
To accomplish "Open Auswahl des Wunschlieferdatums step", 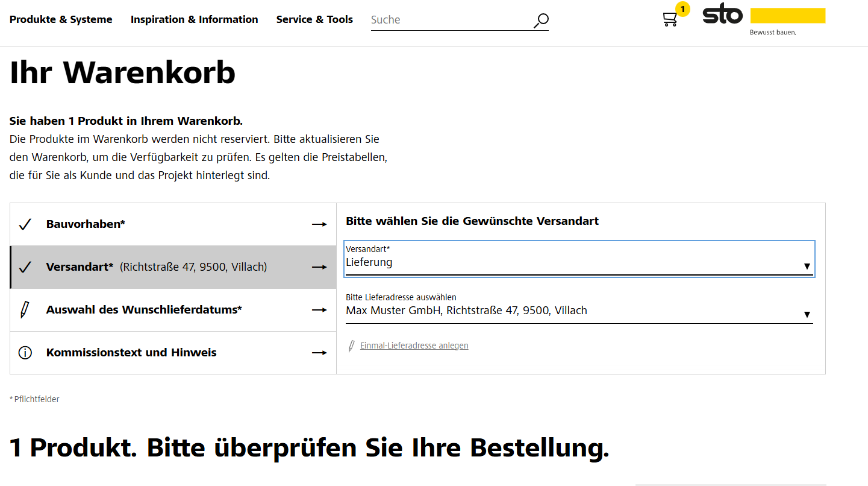I will click(x=173, y=310).
